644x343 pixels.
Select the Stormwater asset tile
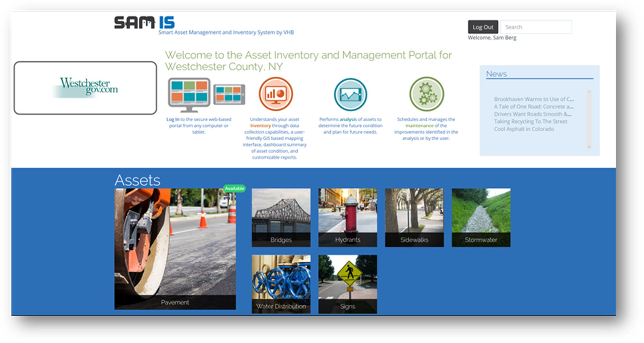(x=481, y=218)
